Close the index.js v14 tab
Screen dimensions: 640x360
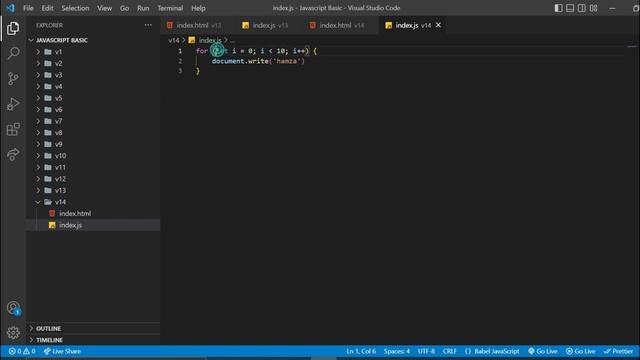(x=438, y=25)
